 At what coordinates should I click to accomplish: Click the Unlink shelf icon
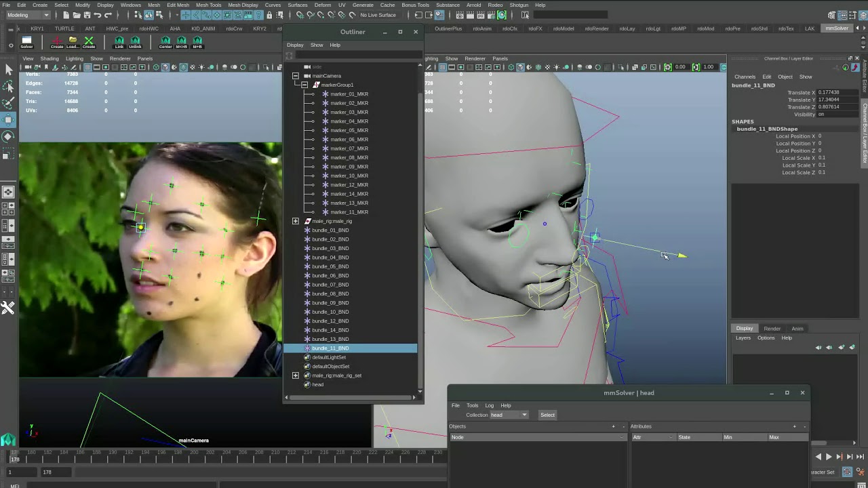tap(135, 42)
